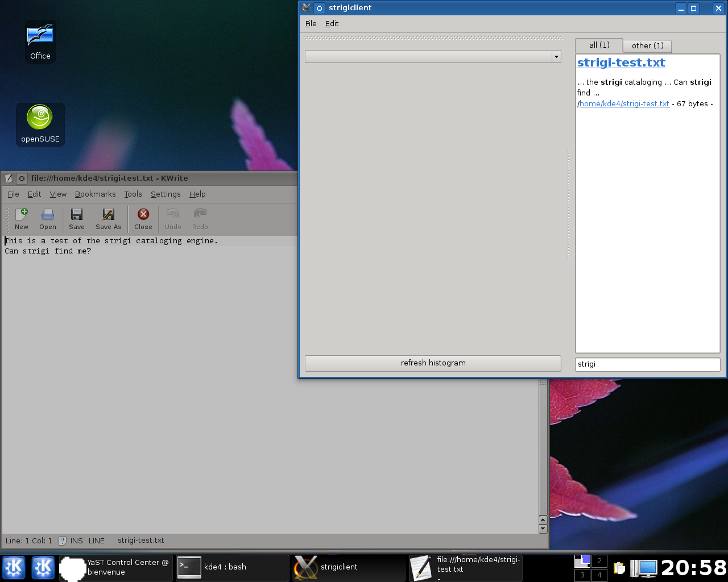Toggle KWrite window on all desktops
The image size is (728, 582).
[x=22, y=178]
